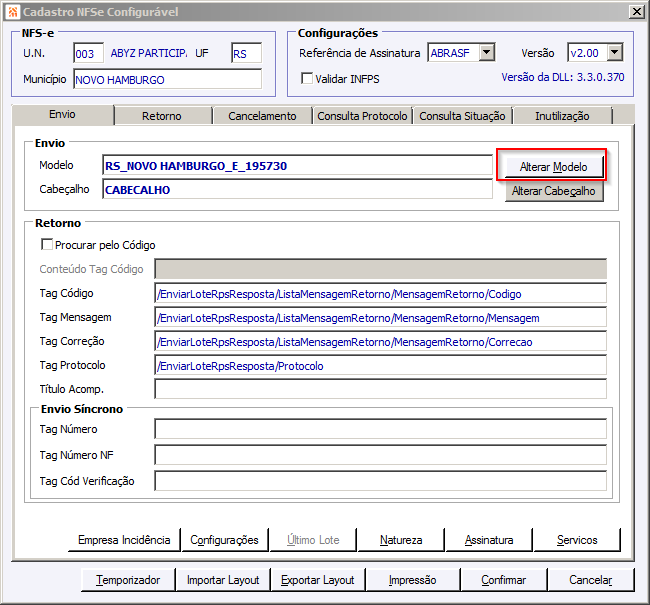Image resolution: width=650 pixels, height=605 pixels.
Task: Confirm with the Confirmar button
Action: point(504,580)
